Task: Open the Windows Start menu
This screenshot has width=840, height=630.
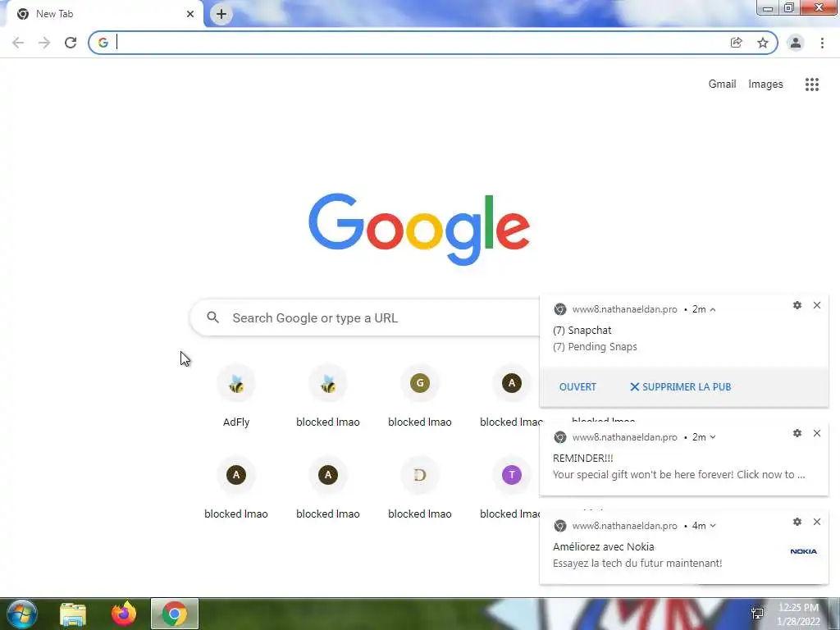Action: (x=22, y=614)
